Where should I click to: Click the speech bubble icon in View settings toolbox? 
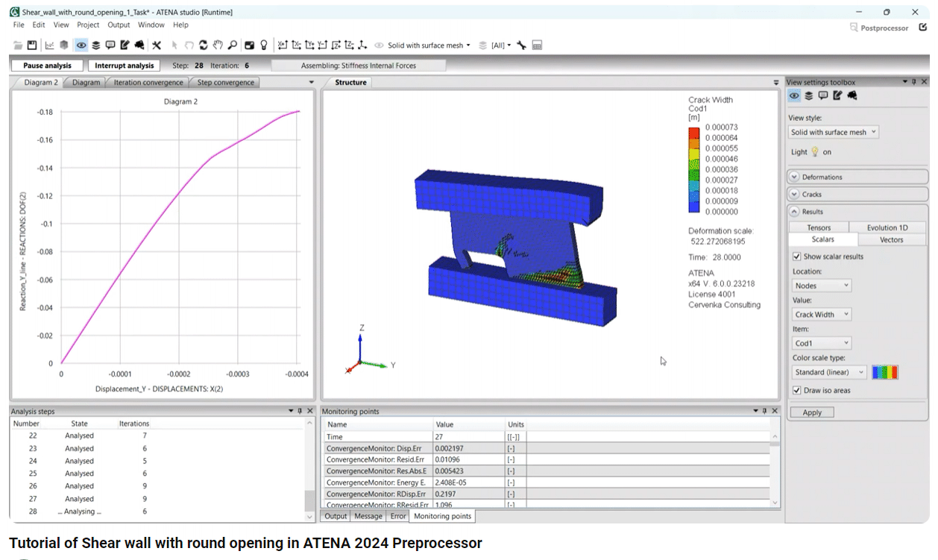click(823, 95)
